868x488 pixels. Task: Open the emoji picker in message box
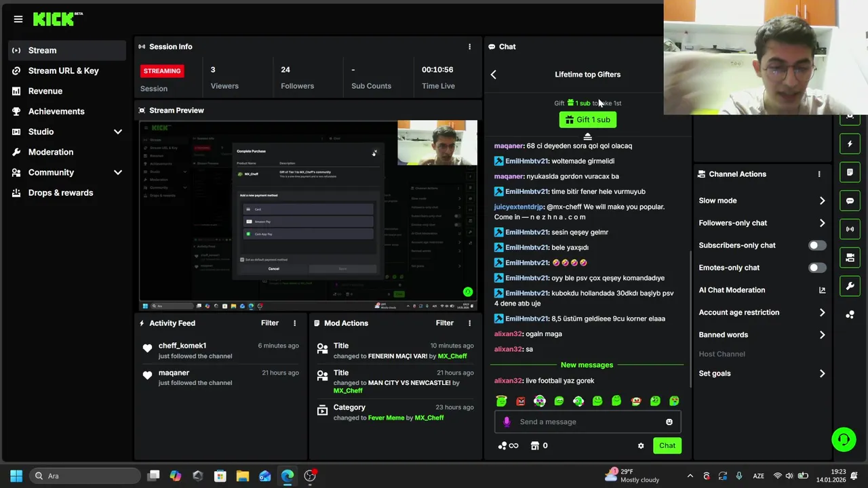tap(669, 422)
